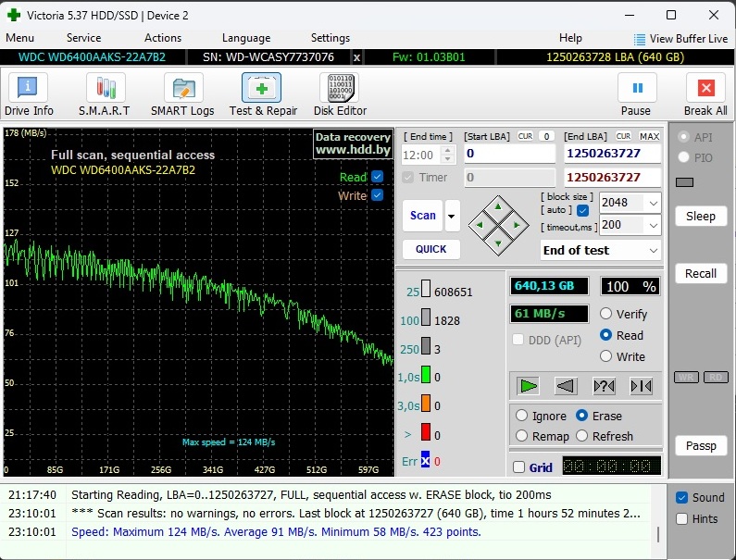This screenshot has width=736, height=560.
Task: Select the Verify radio button
Action: 606,314
